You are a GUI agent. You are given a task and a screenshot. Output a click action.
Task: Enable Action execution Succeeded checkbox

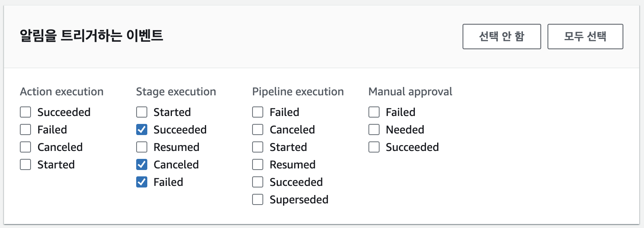25,112
